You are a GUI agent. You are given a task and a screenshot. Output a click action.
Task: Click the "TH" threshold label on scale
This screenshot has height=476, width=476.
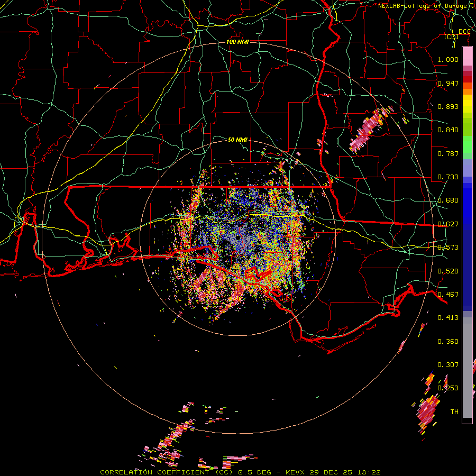[x=454, y=412]
